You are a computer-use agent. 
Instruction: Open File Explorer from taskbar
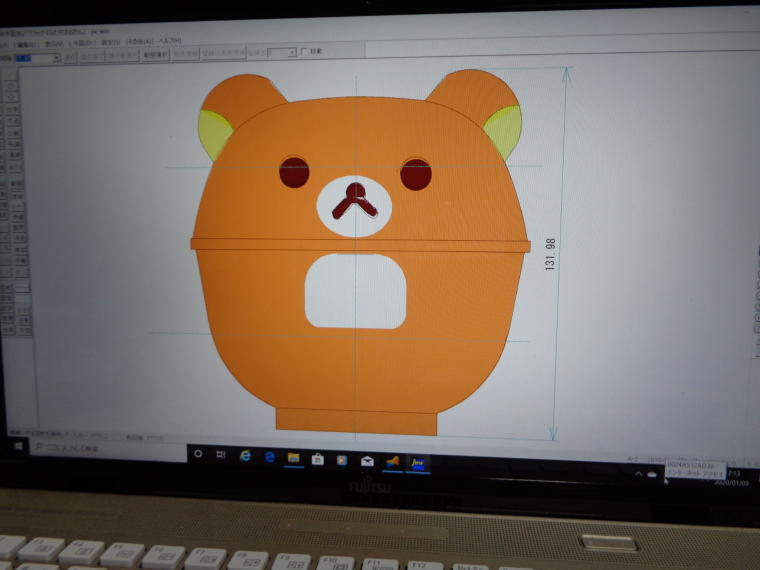point(293,458)
